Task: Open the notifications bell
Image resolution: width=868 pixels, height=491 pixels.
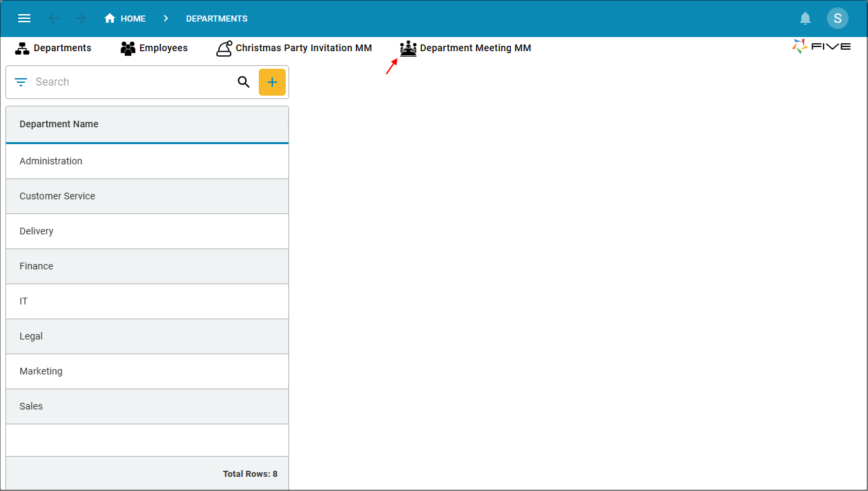Action: [x=805, y=18]
